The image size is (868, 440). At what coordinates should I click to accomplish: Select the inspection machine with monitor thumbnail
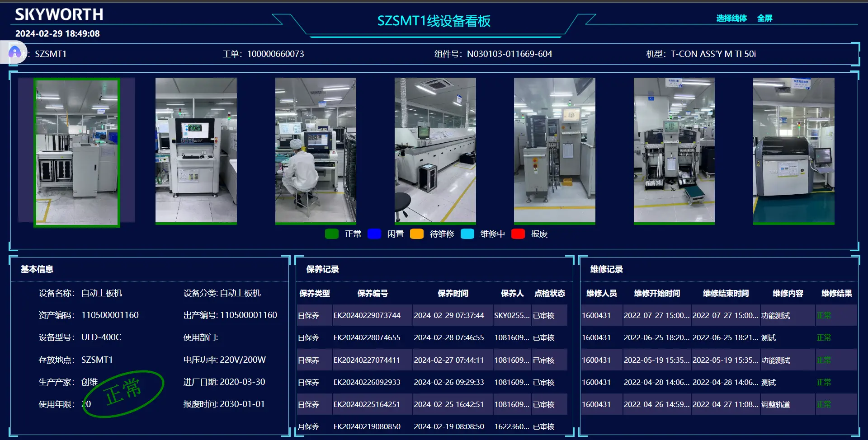(196, 150)
